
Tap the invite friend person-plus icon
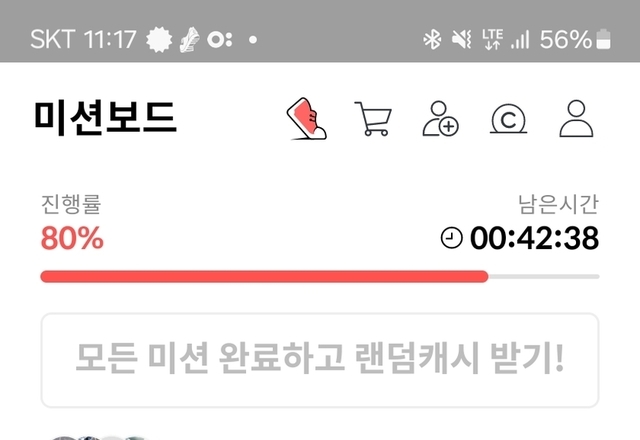point(440,118)
